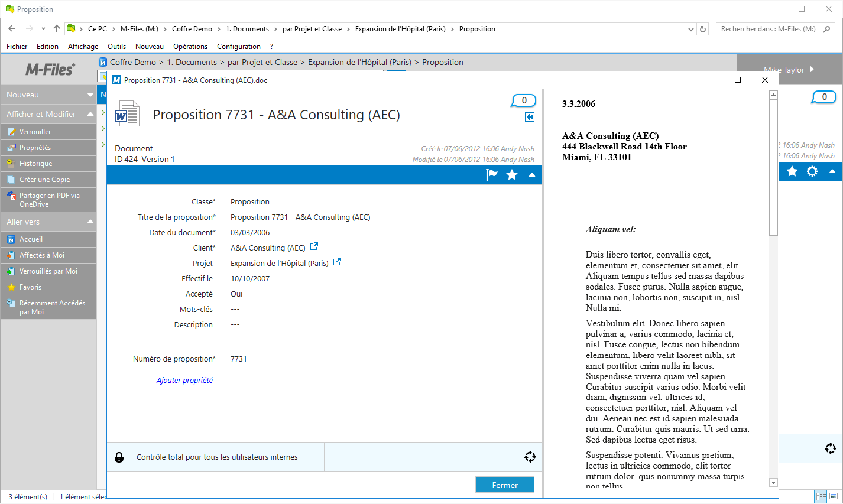
Task: Click the lock permissions icon
Action: click(119, 457)
